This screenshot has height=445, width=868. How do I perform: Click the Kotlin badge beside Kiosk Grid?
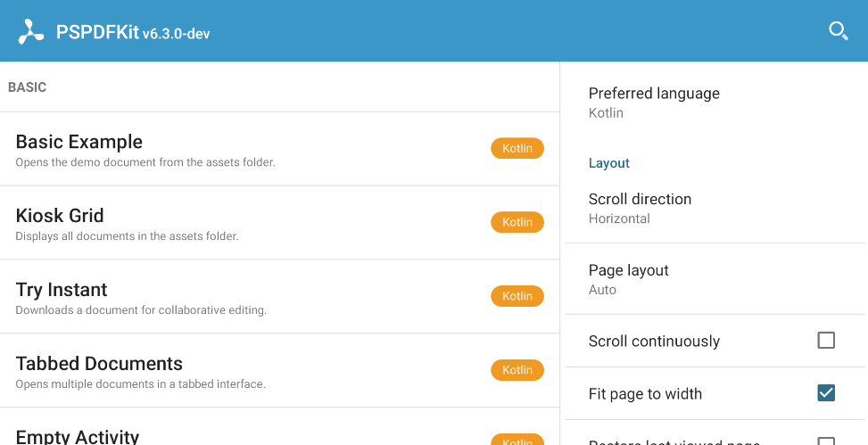pos(517,223)
